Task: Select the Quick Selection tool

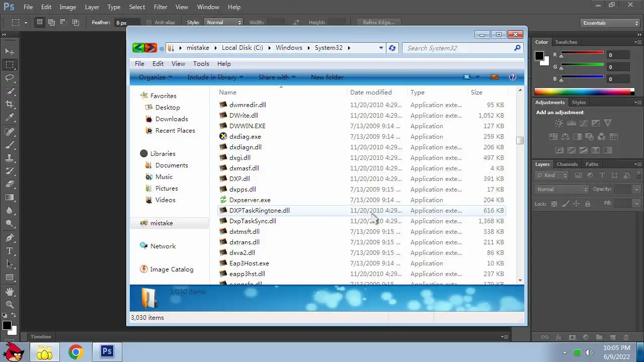Action: pyautogui.click(x=10, y=90)
